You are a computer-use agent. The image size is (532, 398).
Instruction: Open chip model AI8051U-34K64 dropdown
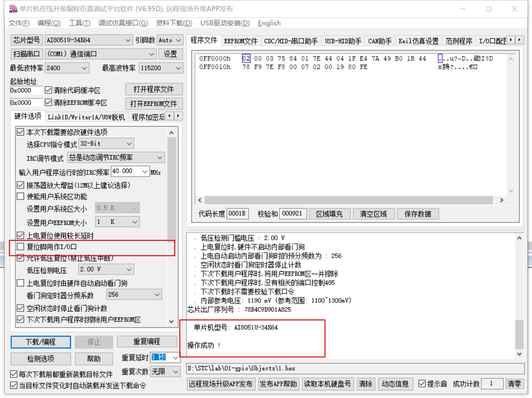point(89,40)
